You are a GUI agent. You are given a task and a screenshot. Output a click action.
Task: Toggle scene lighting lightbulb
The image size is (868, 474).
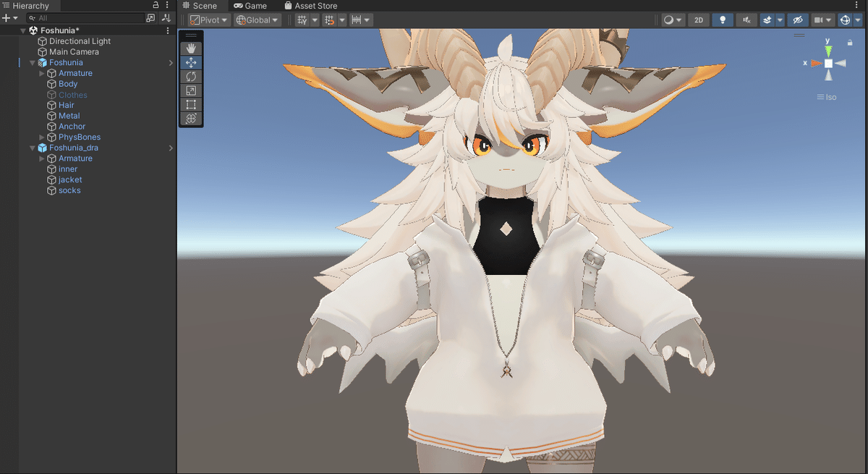point(722,20)
